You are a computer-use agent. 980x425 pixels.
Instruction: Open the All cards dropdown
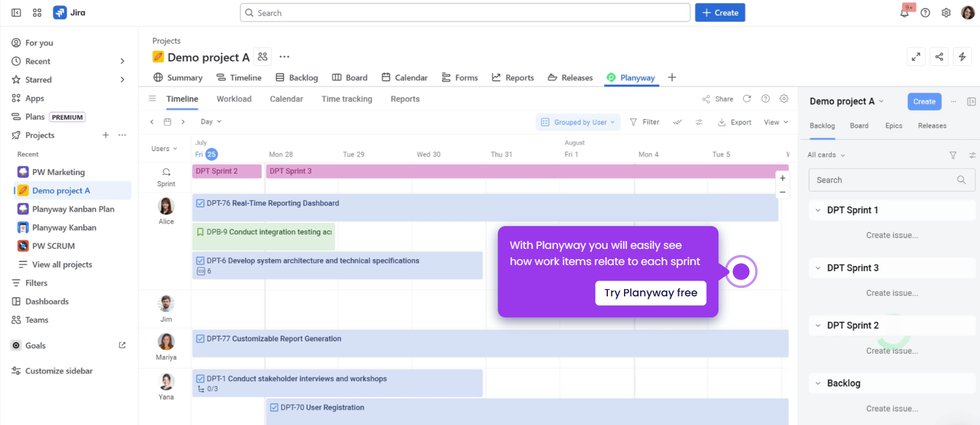point(826,155)
